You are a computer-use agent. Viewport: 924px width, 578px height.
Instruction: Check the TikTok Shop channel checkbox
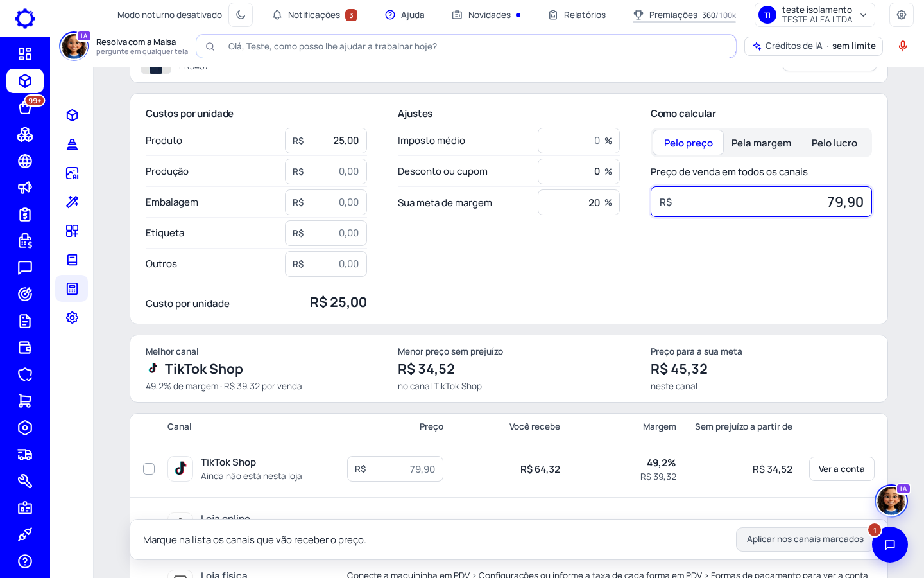(x=149, y=469)
